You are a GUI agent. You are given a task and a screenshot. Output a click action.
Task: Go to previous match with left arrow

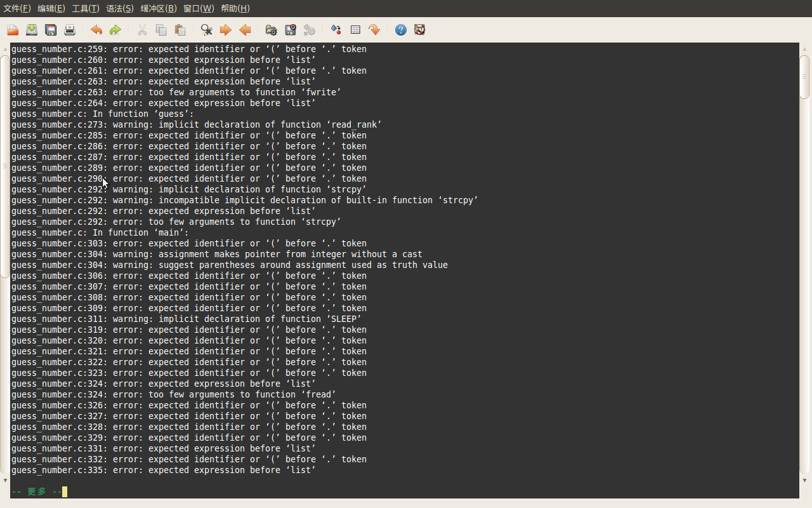click(x=245, y=30)
